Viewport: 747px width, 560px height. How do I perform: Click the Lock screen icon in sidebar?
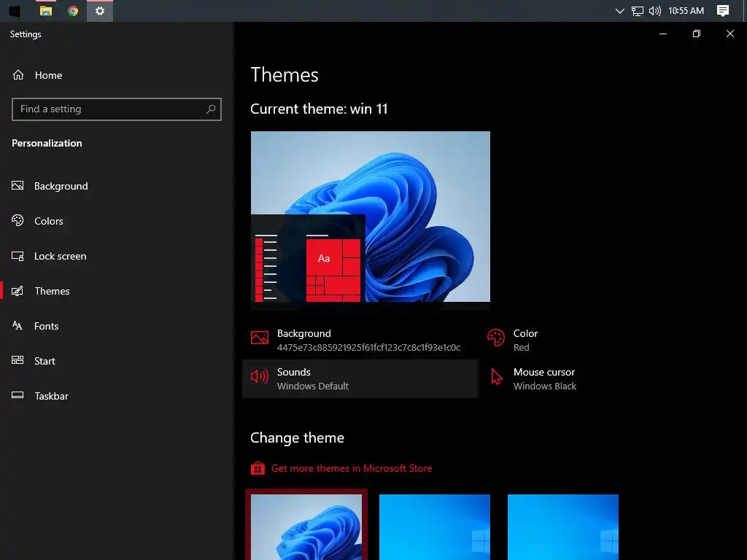pyautogui.click(x=18, y=256)
